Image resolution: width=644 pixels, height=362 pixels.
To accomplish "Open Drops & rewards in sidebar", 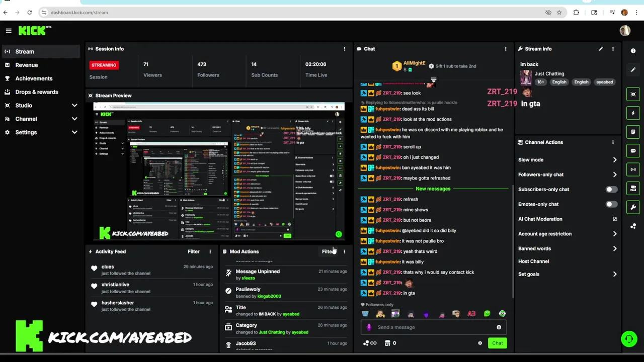I will (40, 92).
